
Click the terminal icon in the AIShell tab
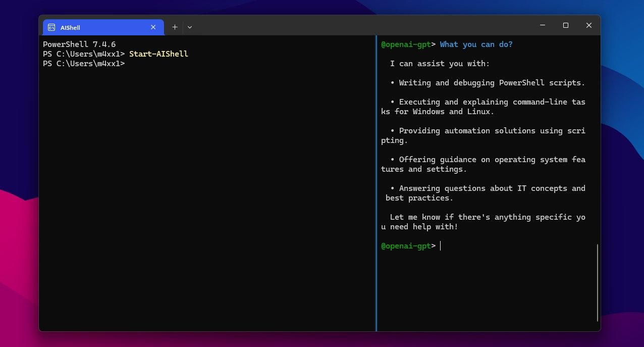pos(51,27)
